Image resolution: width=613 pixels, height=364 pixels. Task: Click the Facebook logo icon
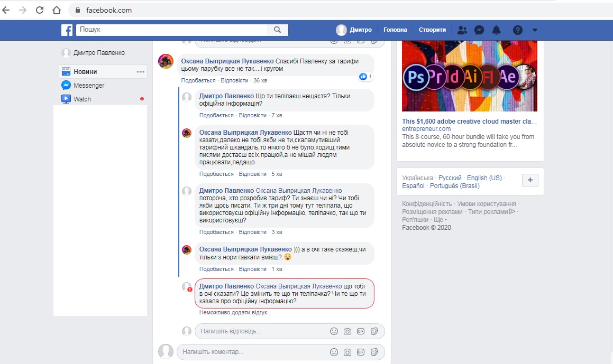point(67,30)
